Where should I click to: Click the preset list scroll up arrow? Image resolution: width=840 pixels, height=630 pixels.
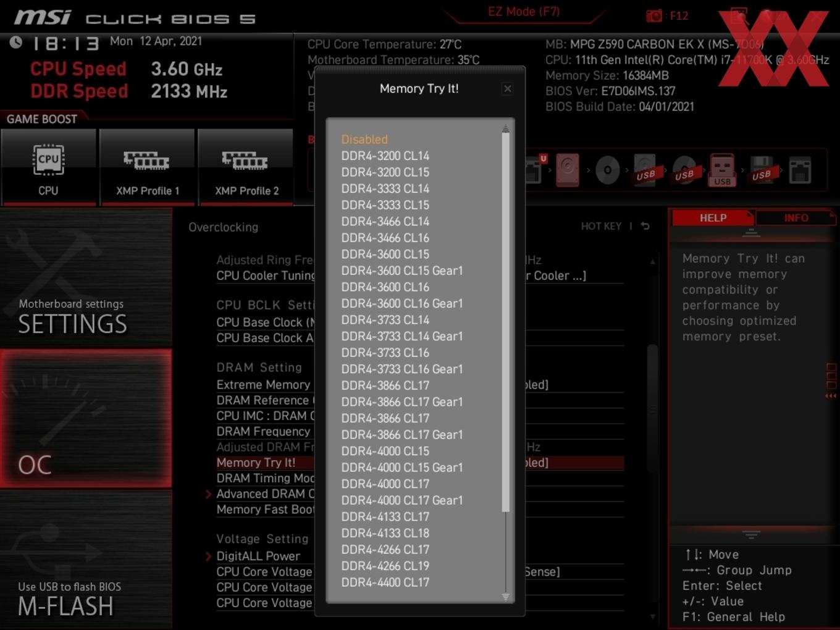point(505,128)
